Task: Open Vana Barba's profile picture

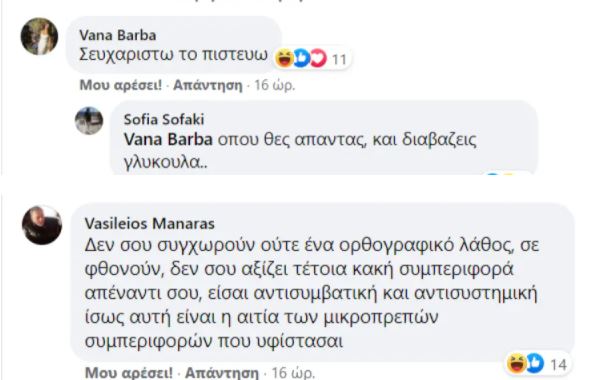Action: [x=39, y=36]
